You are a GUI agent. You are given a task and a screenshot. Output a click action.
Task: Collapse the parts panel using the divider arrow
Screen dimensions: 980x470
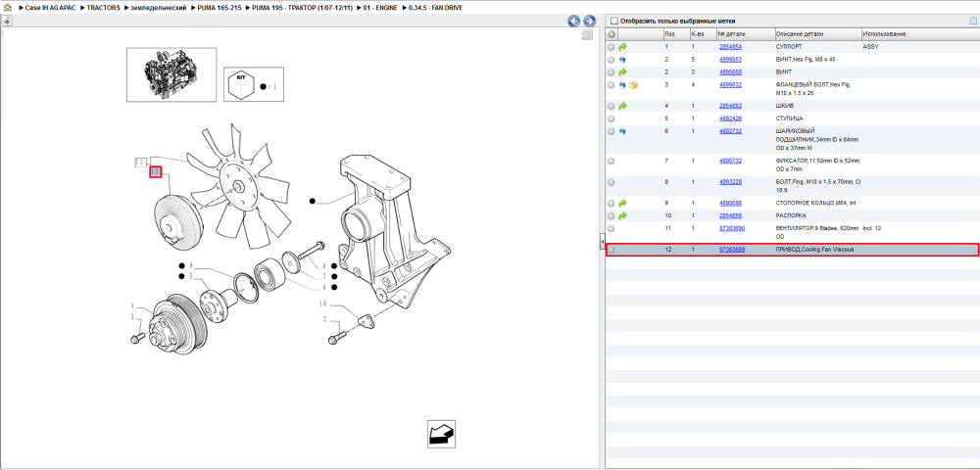tap(603, 241)
